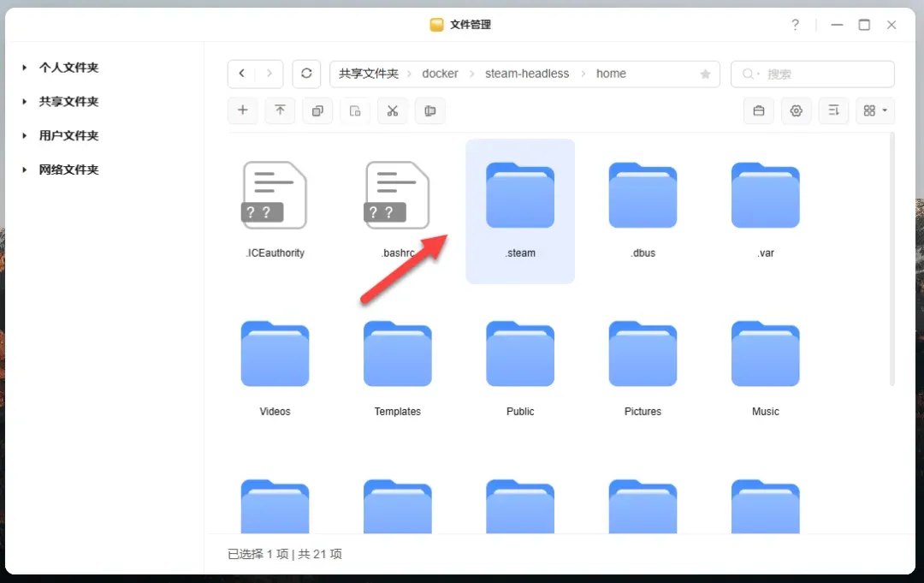Viewport: 924px width, 583px height.
Task: Expand the 网络文件夹 sidebar node
Action: (x=26, y=170)
